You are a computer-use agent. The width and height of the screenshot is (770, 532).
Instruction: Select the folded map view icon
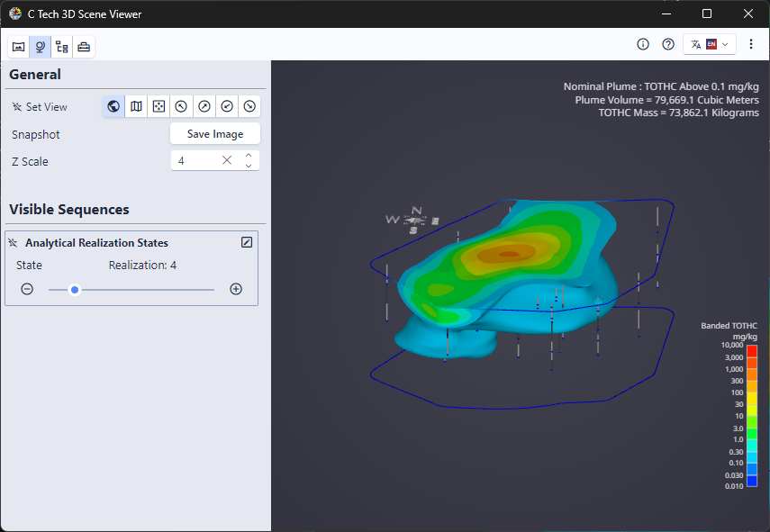pos(136,106)
